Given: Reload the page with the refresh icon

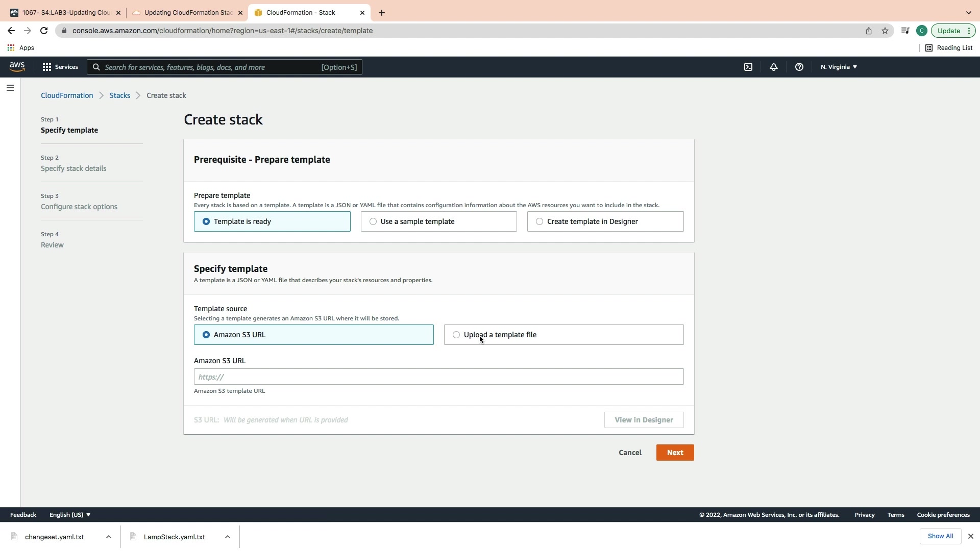Looking at the screenshot, I should click(44, 31).
